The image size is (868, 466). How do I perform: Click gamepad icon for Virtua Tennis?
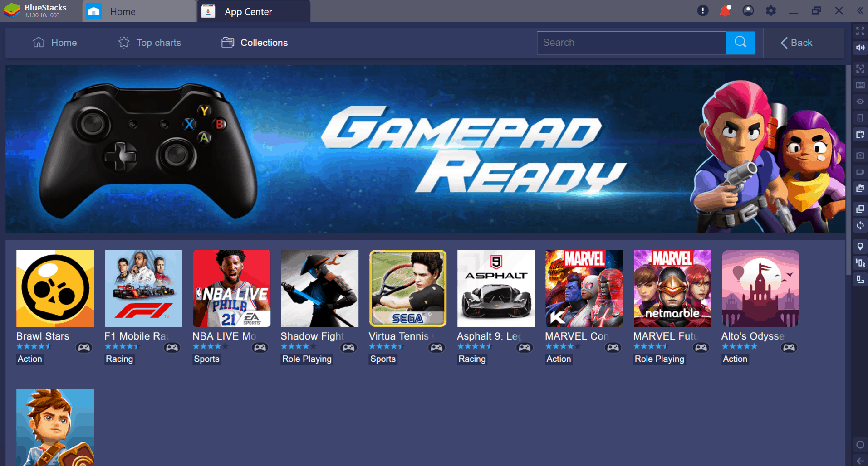[436, 348]
